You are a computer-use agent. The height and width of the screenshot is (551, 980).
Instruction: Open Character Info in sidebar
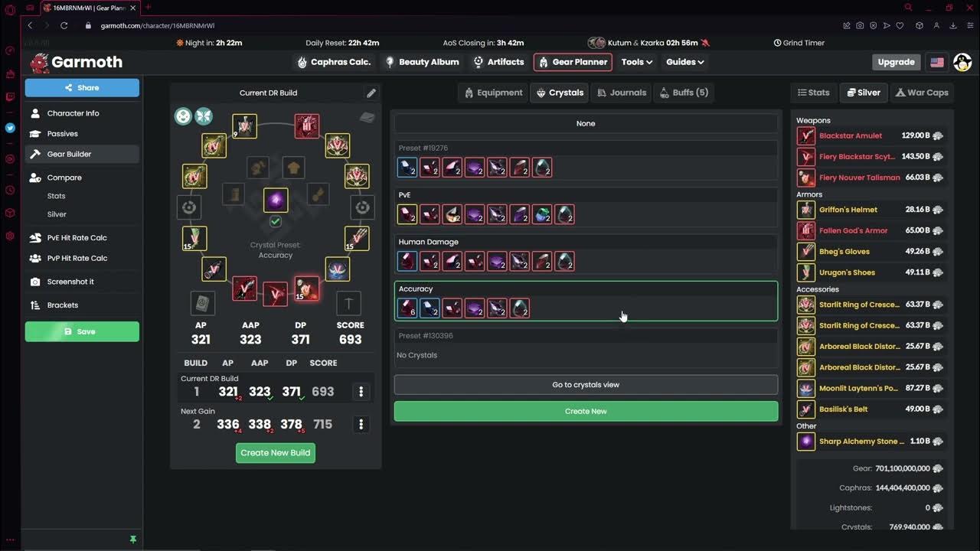(82, 113)
